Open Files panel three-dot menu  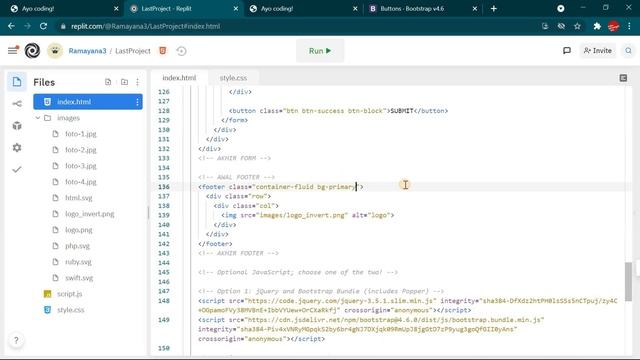[138, 82]
